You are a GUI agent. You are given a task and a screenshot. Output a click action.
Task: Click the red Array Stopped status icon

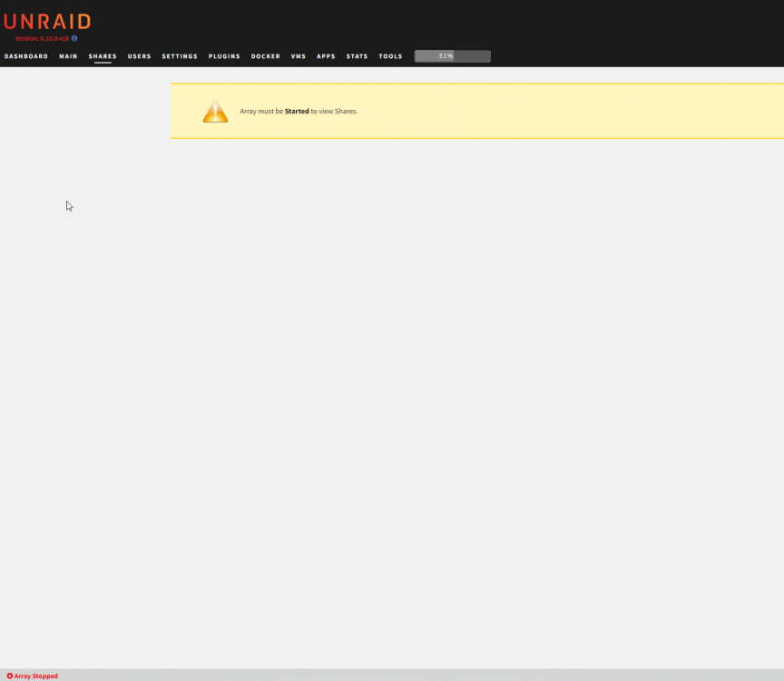(x=9, y=676)
